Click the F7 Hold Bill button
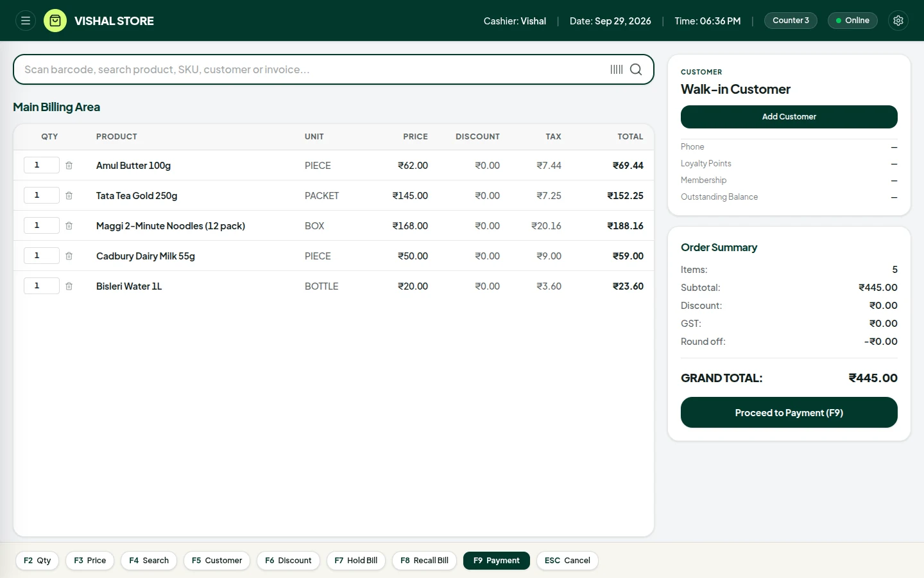The width and height of the screenshot is (924, 578). [356, 561]
